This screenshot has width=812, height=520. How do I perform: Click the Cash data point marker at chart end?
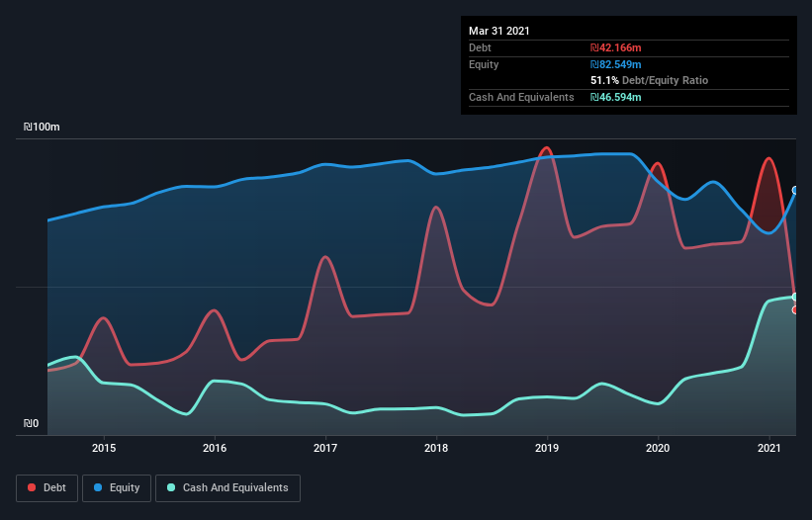point(795,297)
